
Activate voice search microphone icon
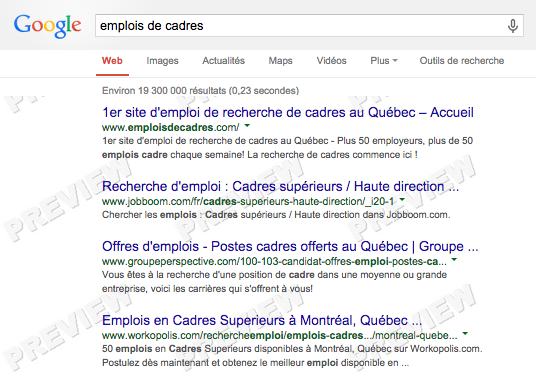point(512,26)
